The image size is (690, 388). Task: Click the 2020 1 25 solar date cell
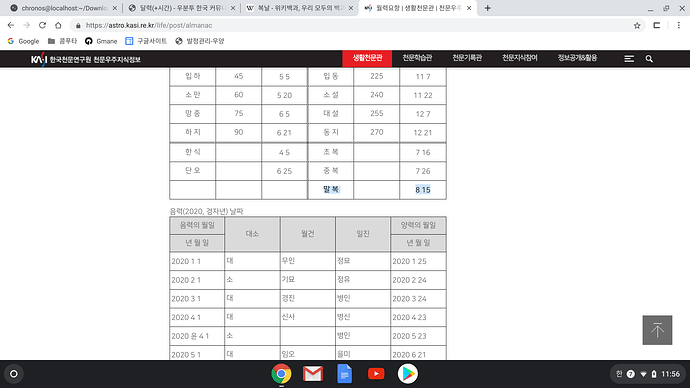click(418, 261)
